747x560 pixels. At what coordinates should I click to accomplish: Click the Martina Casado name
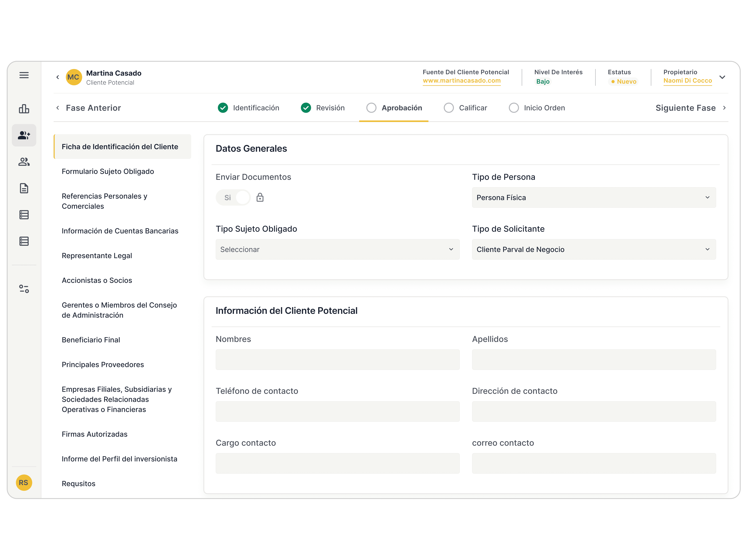114,73
